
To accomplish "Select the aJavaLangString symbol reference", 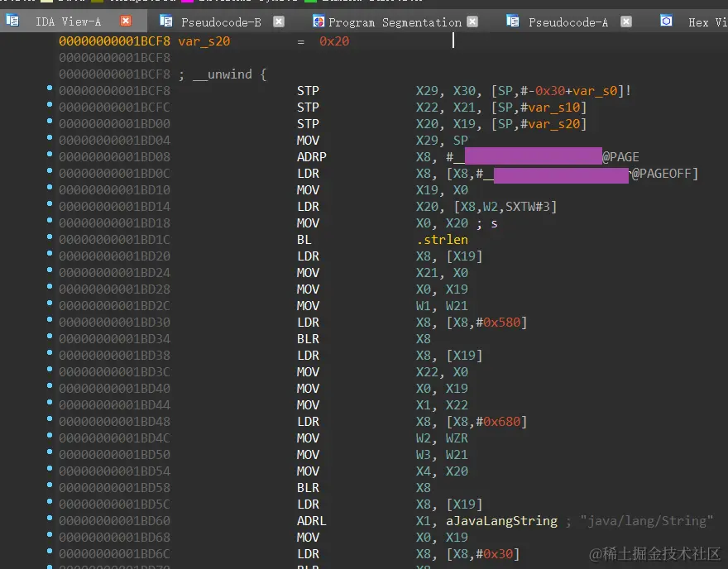I will pyautogui.click(x=501, y=521).
